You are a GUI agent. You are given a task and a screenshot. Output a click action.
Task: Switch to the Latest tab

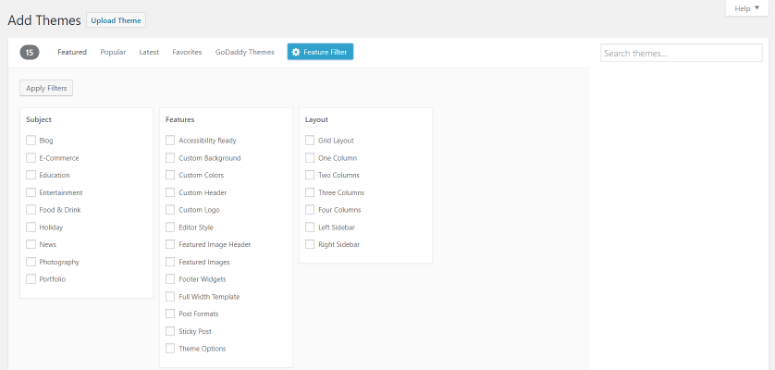tap(149, 52)
